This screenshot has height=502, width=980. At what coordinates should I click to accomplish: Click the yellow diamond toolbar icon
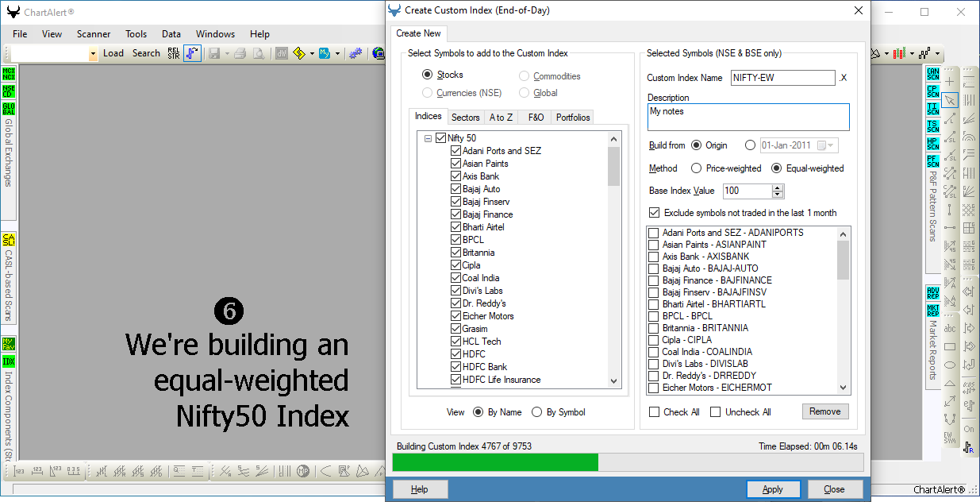click(x=299, y=53)
